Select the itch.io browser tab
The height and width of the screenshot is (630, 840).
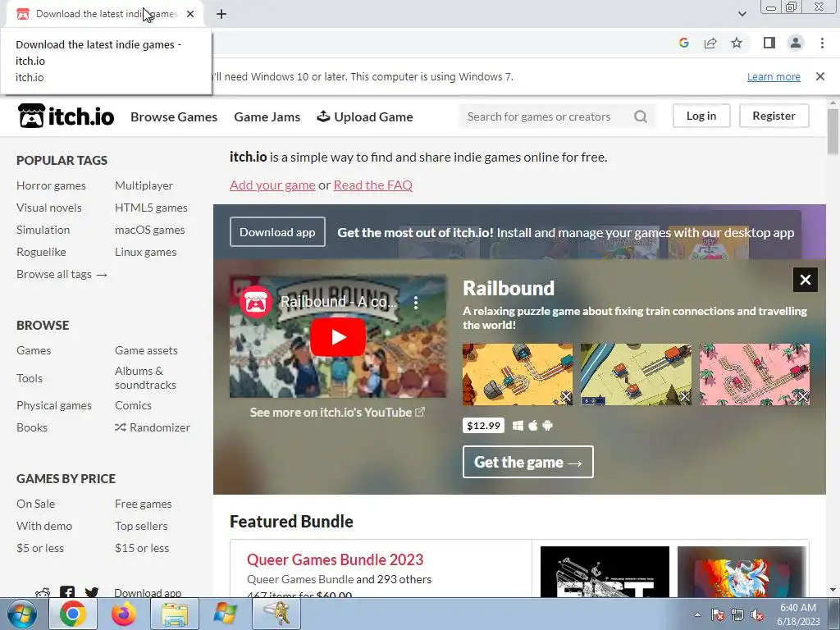coord(105,14)
